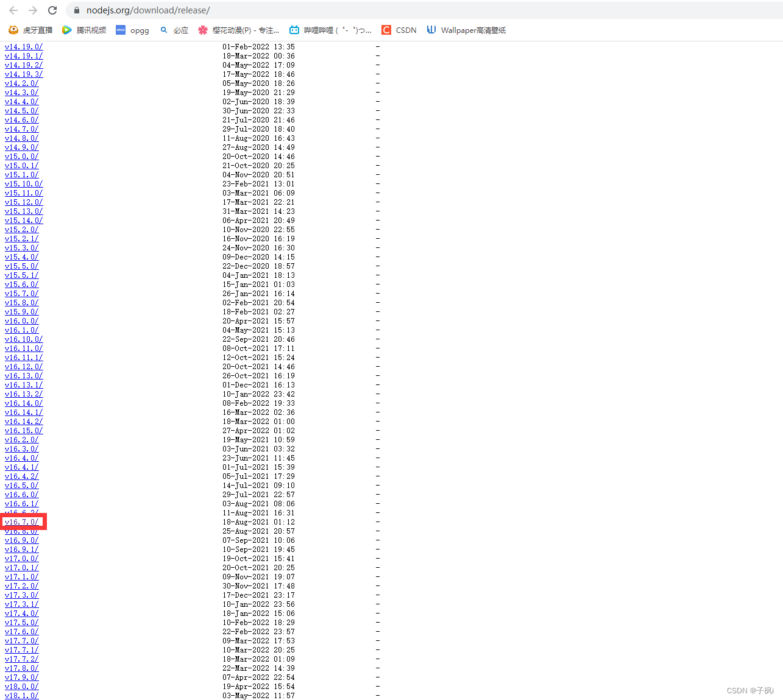
Task: Click the date 20-Apr-2021 15:57
Action: pos(258,321)
